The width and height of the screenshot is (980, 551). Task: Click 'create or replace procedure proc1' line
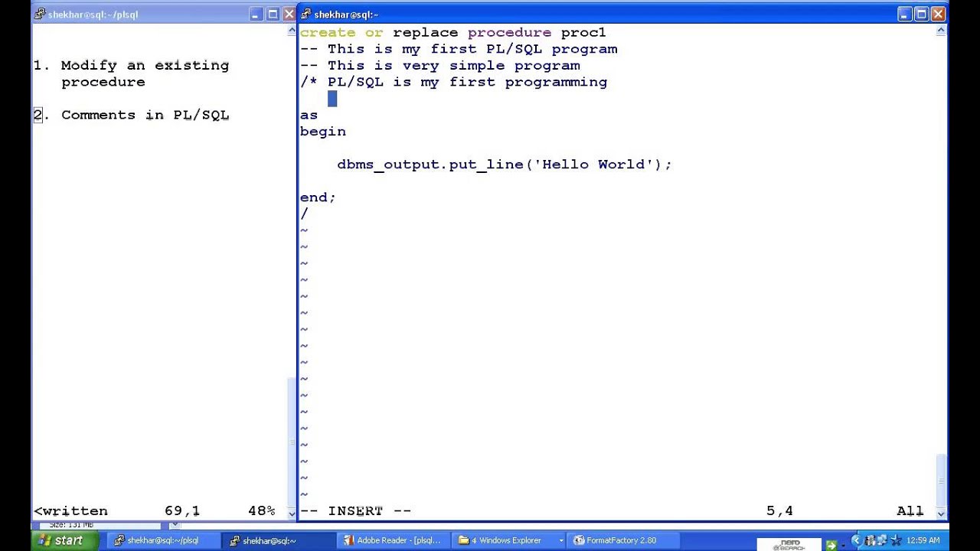click(452, 32)
